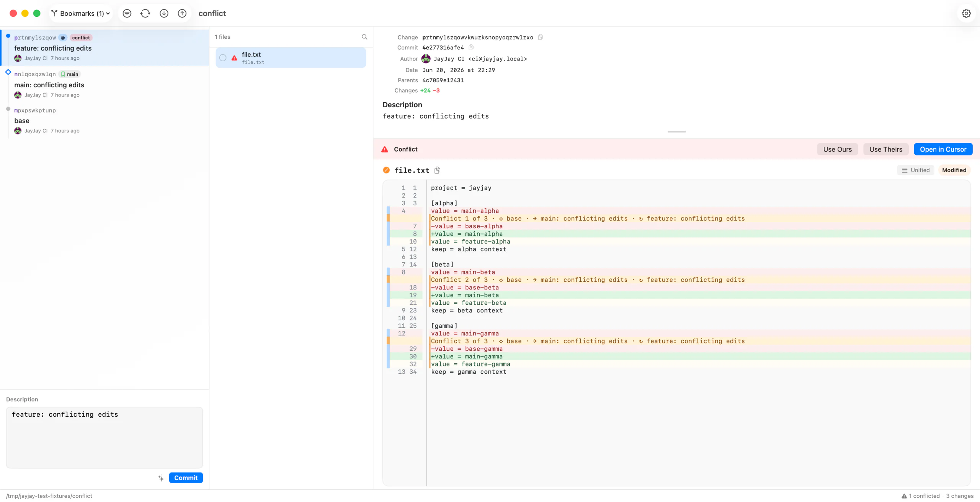The image size is (980, 502).
Task: Click the Conflict banner warning triangle
Action: pyautogui.click(x=385, y=149)
